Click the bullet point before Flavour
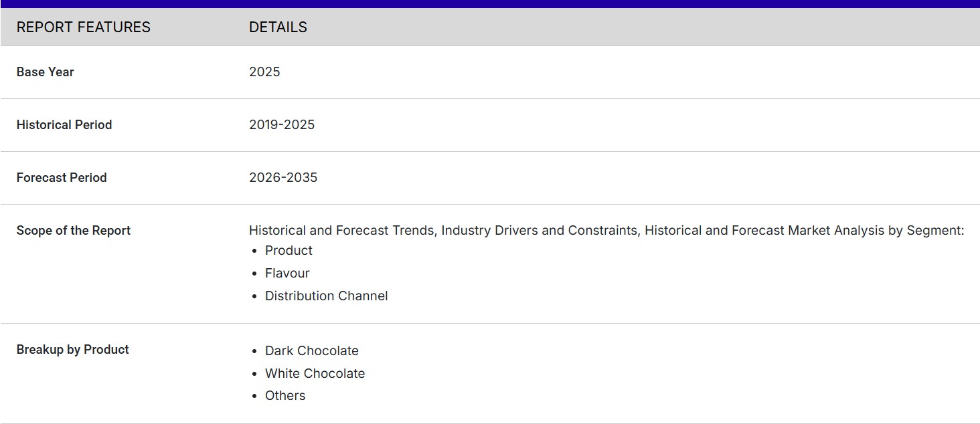The height and width of the screenshot is (424, 980). coord(255,274)
